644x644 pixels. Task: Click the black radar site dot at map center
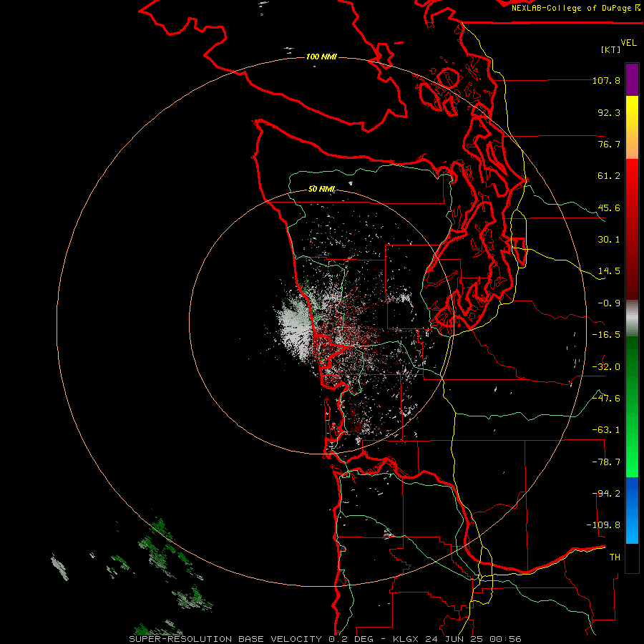coord(320,323)
